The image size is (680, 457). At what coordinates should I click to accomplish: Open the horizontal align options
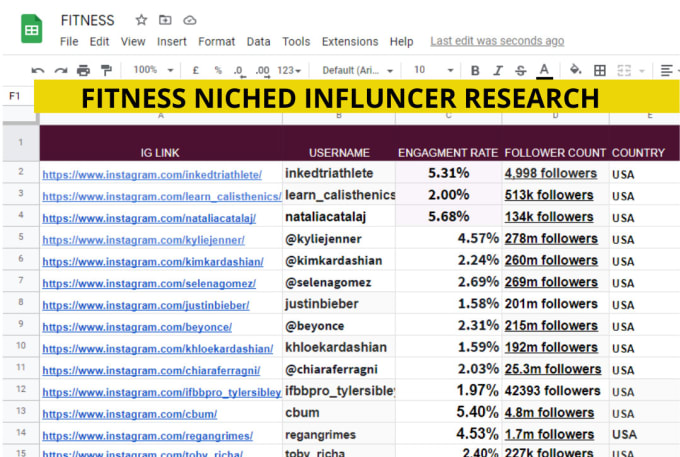click(x=667, y=70)
